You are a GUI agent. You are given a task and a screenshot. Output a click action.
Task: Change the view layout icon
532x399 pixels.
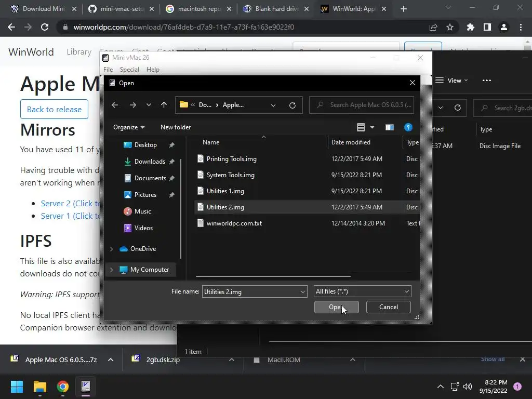pyautogui.click(x=361, y=127)
